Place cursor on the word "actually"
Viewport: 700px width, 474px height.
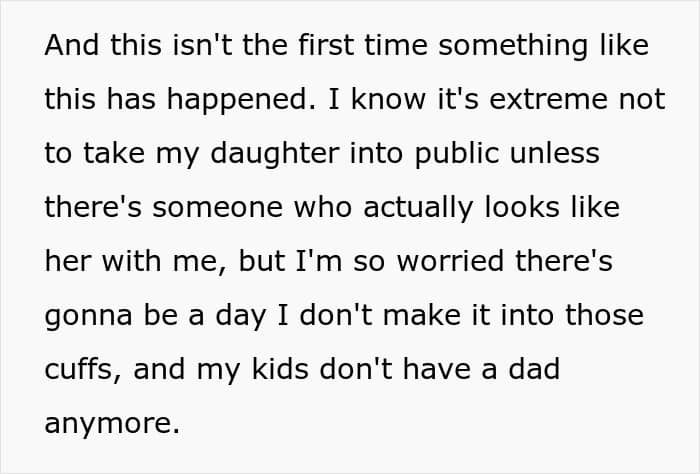[418, 209]
